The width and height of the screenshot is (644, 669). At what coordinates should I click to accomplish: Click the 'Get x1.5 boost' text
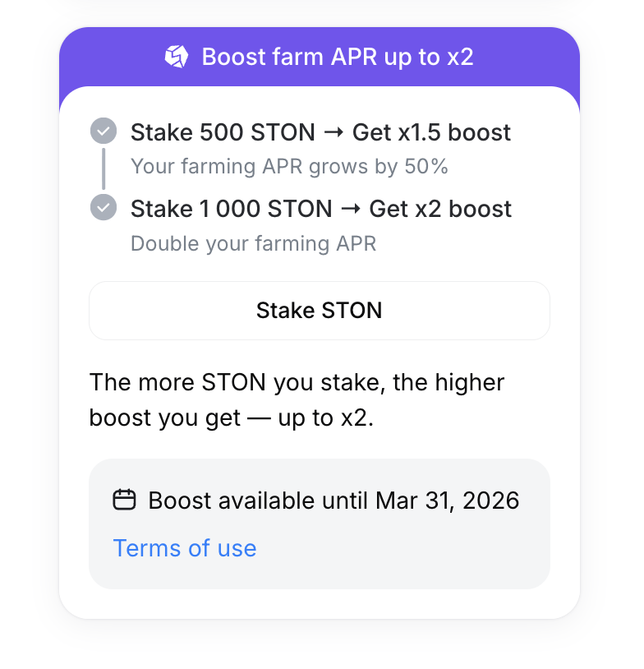pos(432,132)
